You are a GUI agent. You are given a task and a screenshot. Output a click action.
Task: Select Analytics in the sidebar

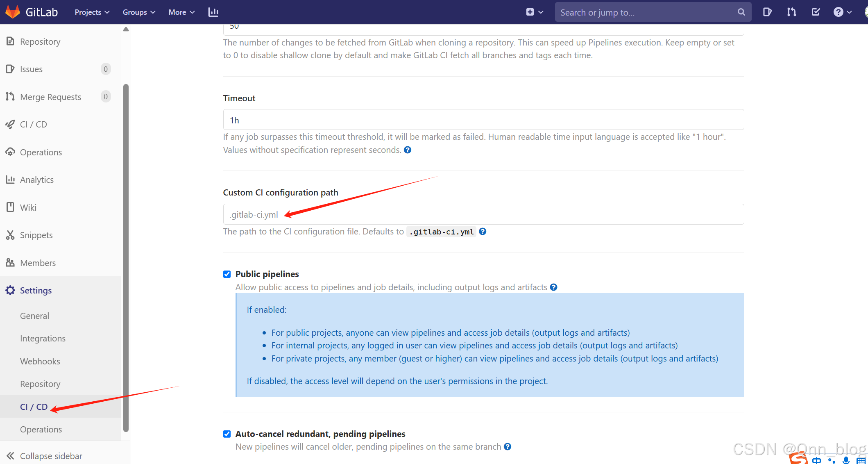pyautogui.click(x=37, y=180)
